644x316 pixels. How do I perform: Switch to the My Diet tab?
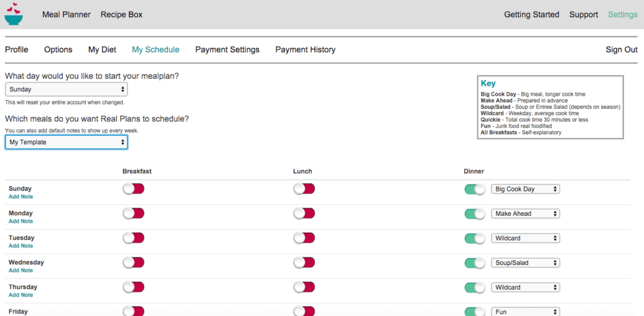pos(102,50)
